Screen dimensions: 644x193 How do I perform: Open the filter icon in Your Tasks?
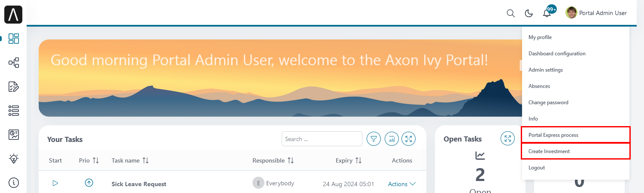tap(374, 139)
